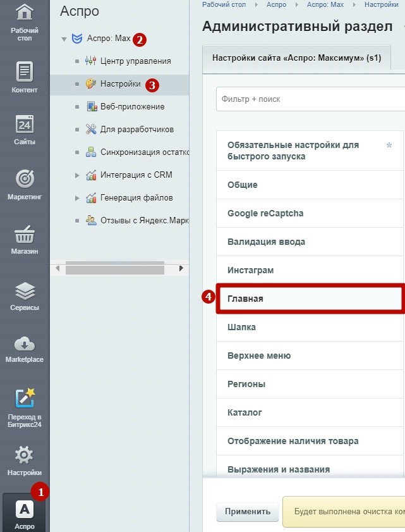Select Настройки in the Аспро tree
The width and height of the screenshot is (405, 532).
coord(120,84)
